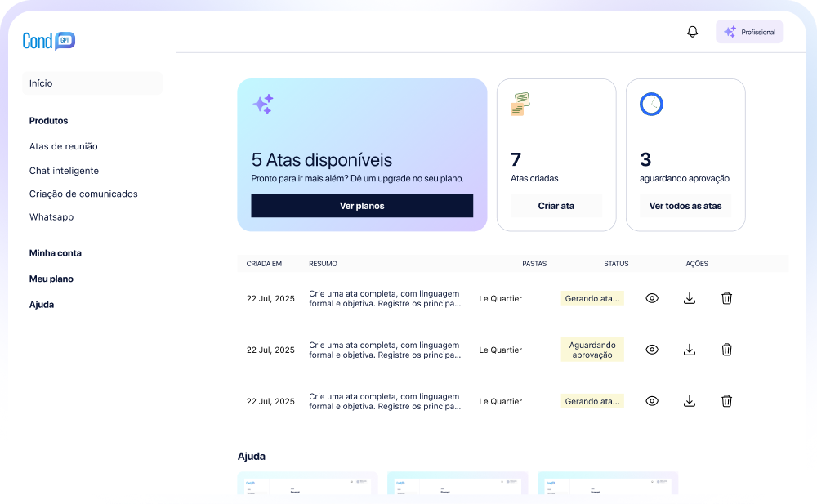Select Whatsapp in the sidebar

[x=51, y=216]
